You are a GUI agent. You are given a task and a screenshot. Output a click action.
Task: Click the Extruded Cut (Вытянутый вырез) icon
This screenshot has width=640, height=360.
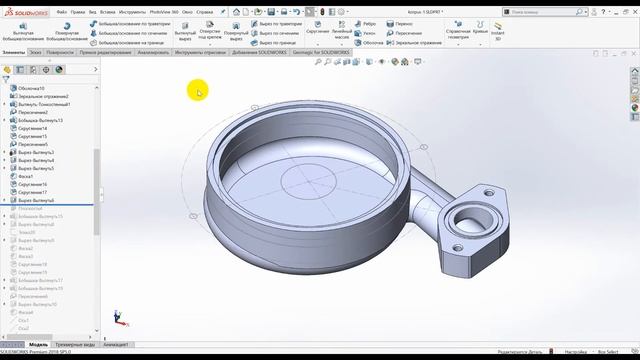185,26
